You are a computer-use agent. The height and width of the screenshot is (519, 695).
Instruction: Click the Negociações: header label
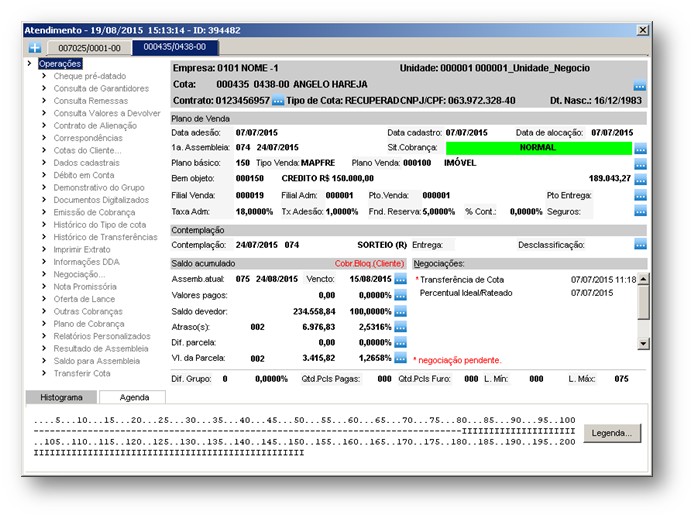click(x=439, y=264)
